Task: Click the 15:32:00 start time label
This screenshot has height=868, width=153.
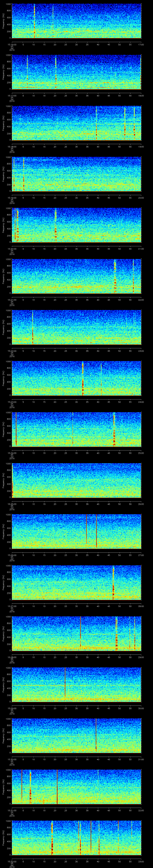Action: [12, 861]
